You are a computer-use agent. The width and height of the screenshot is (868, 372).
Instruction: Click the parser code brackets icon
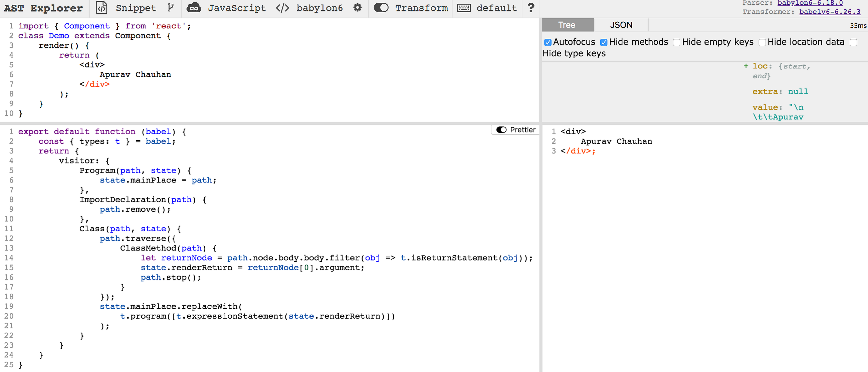coord(282,8)
